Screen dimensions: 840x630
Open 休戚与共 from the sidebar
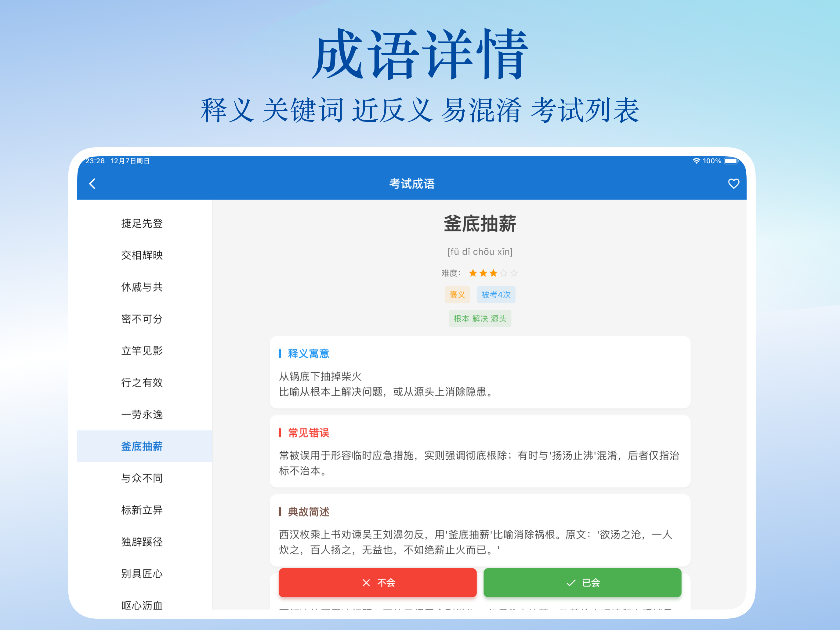click(144, 287)
